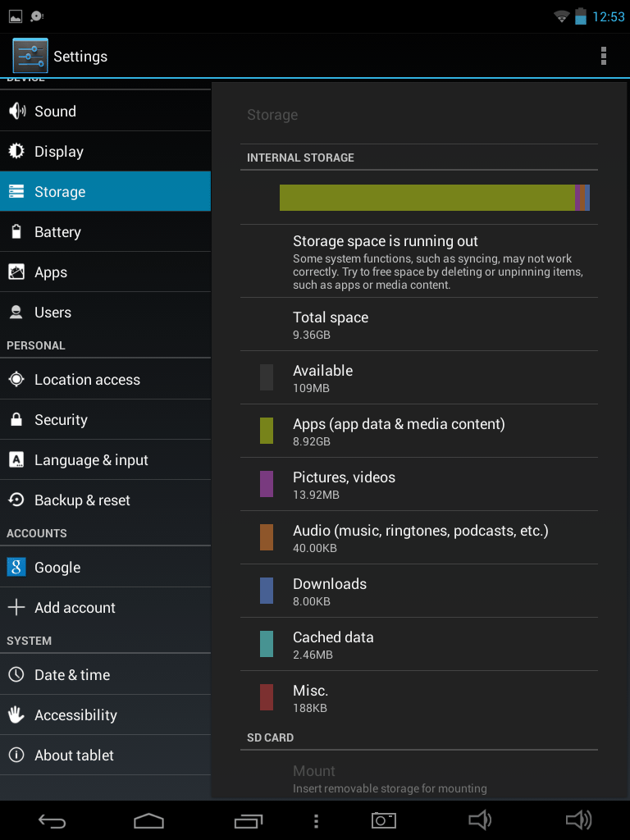Tap the Sound speaker icon
The height and width of the screenshot is (840, 630).
point(16,112)
